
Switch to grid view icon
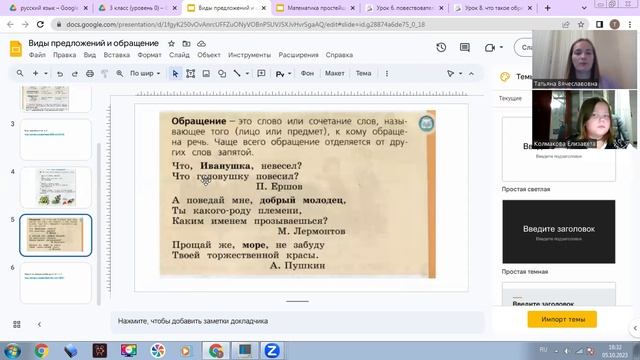click(17, 324)
